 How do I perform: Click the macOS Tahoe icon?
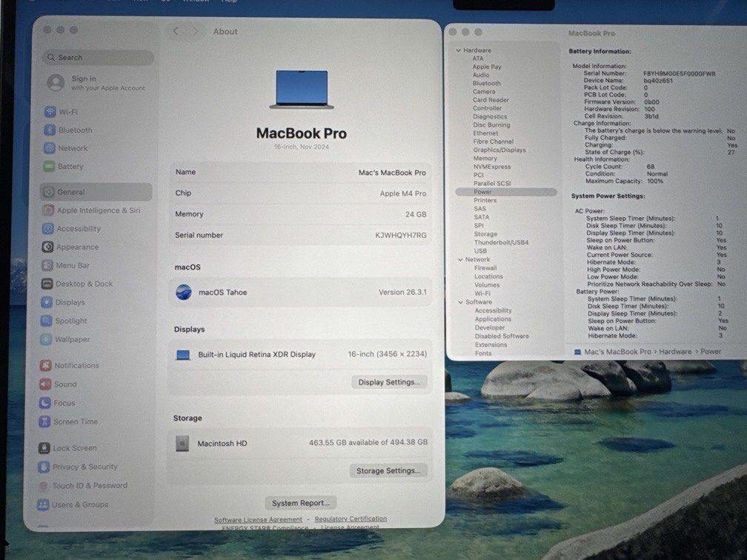tap(184, 292)
